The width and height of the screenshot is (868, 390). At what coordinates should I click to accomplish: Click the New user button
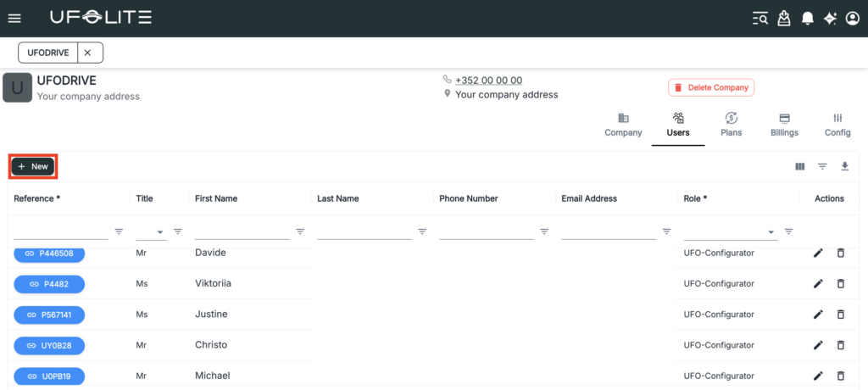(x=33, y=166)
